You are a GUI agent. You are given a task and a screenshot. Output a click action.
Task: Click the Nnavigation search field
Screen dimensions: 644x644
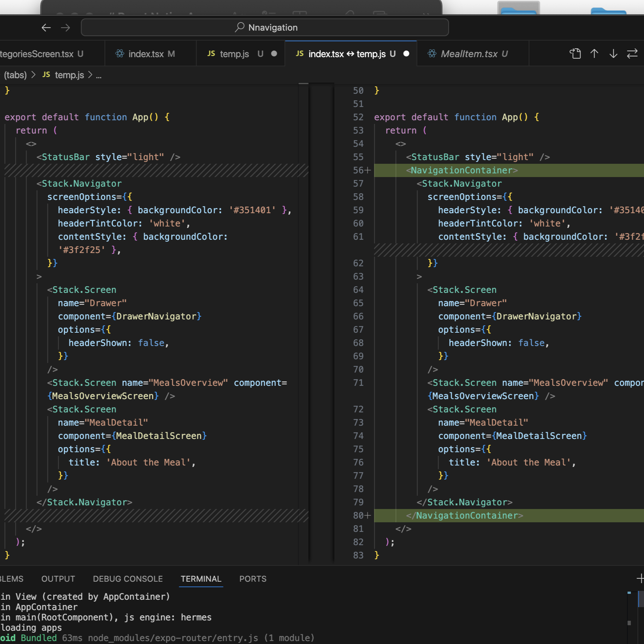265,27
